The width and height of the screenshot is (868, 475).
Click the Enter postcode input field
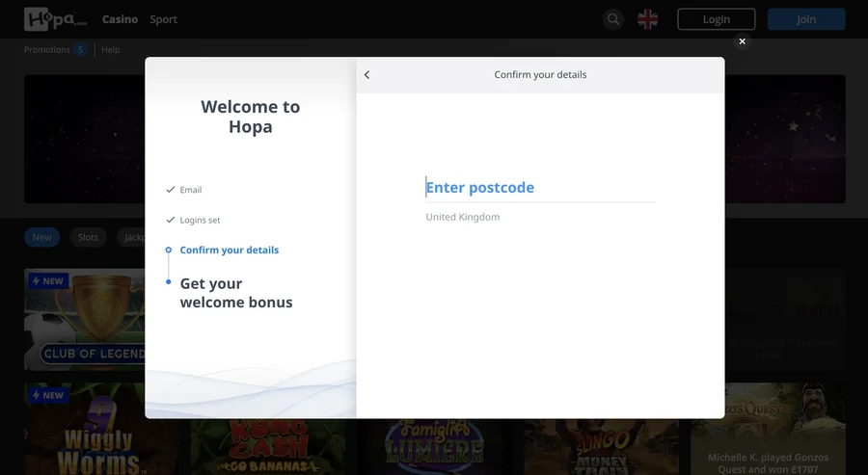[x=540, y=188]
